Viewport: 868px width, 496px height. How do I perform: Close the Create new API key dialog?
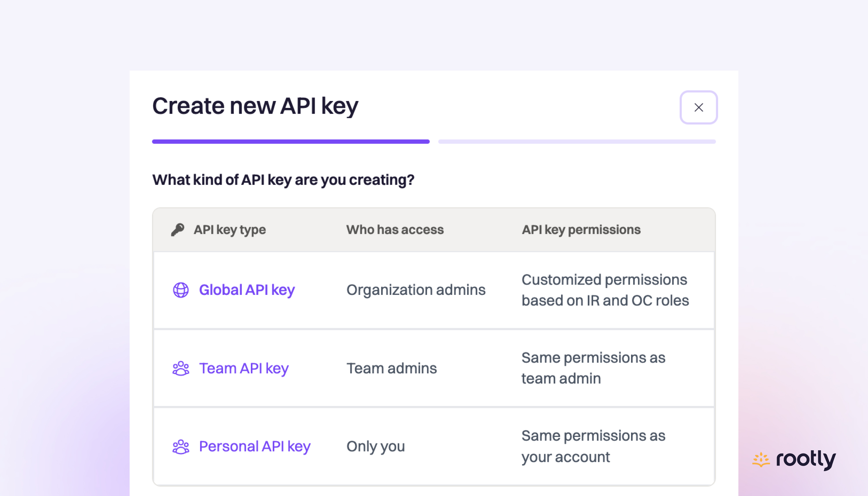698,107
